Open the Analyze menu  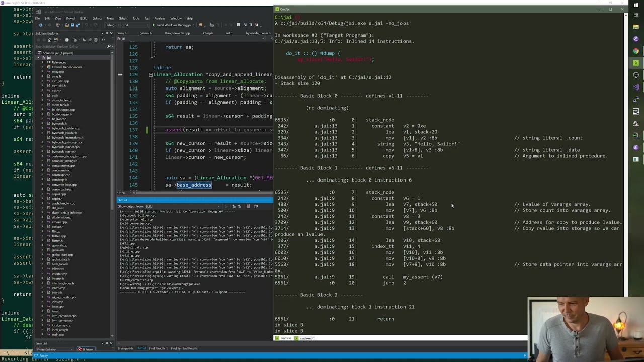coord(160,18)
